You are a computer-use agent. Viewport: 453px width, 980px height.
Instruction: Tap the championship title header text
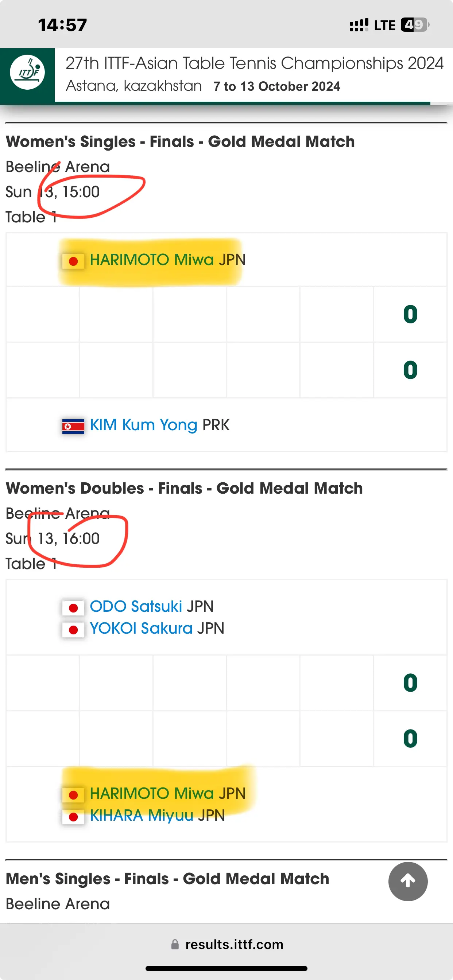[x=254, y=63]
